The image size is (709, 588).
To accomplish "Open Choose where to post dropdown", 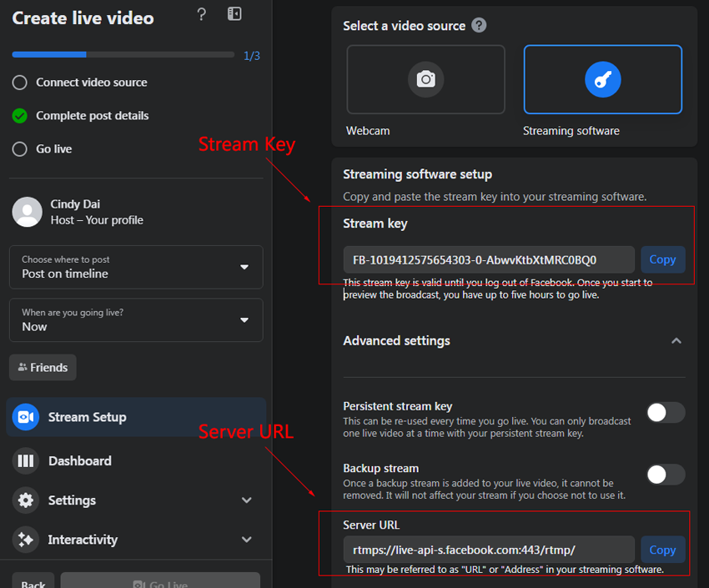I will [x=136, y=267].
